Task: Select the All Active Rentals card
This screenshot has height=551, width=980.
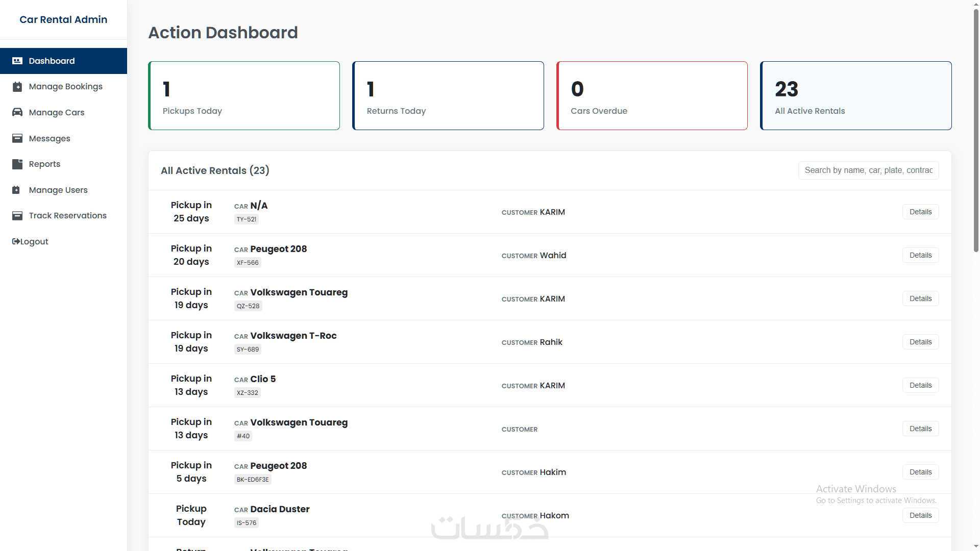Action: (856, 96)
